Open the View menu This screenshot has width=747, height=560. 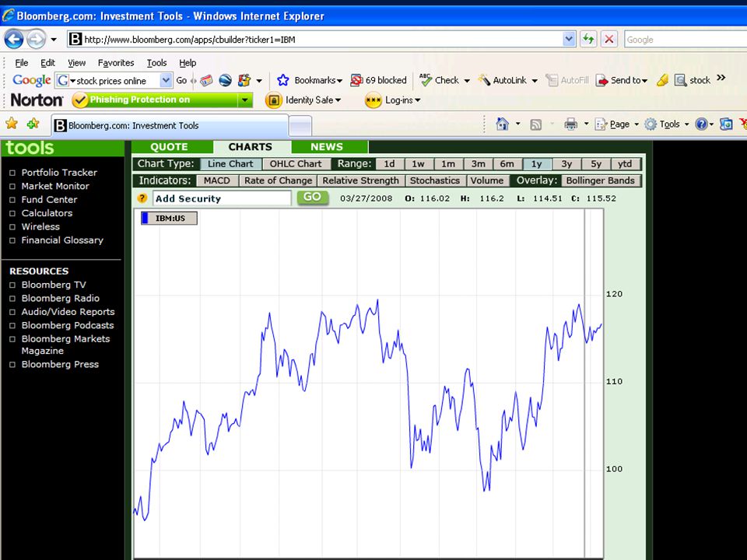pos(76,63)
